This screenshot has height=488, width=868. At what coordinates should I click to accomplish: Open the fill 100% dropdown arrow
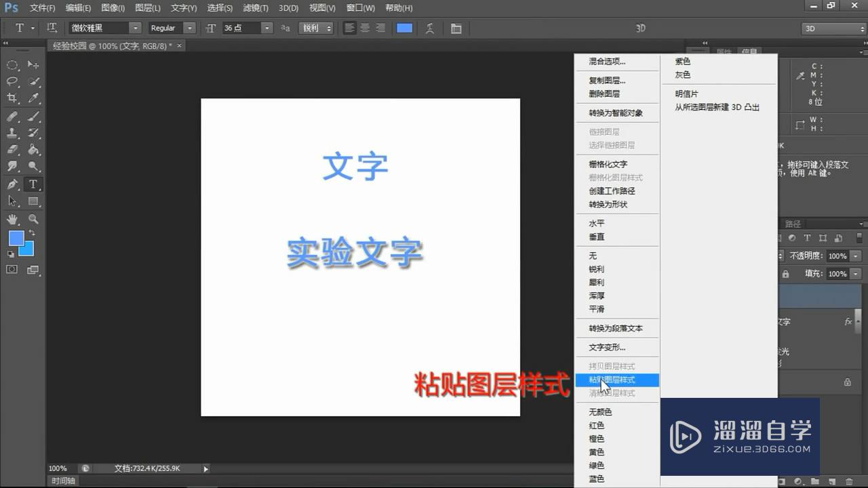click(856, 274)
